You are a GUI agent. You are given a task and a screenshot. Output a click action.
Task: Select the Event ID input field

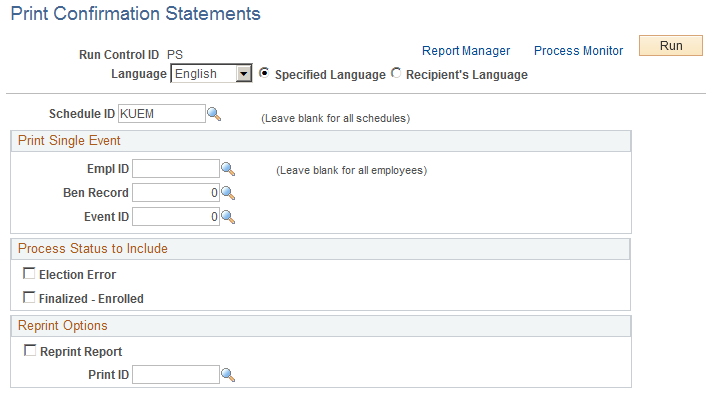[176, 217]
